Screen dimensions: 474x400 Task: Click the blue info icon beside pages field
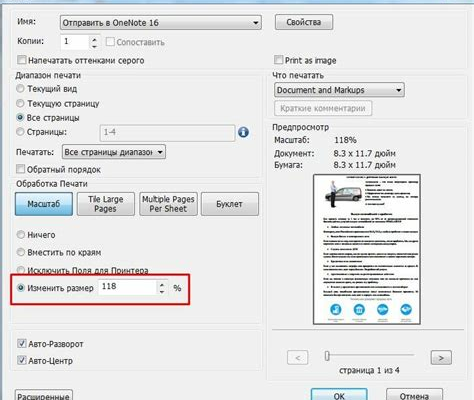pos(243,132)
